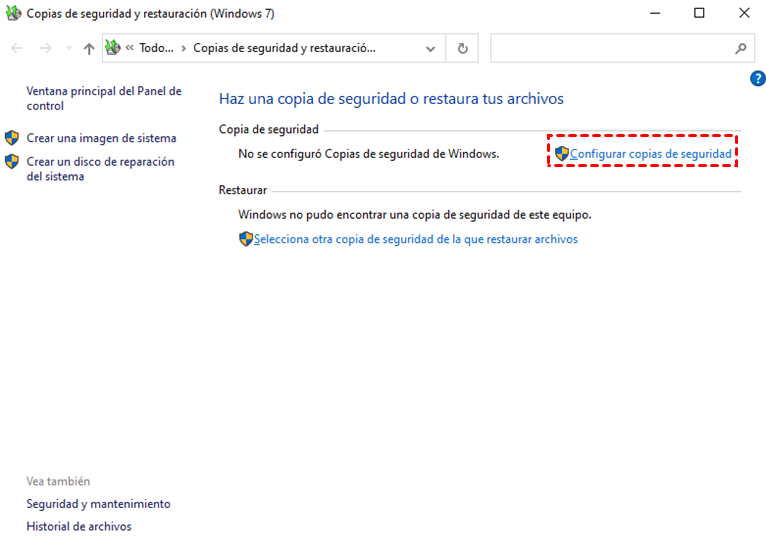Expand breadcrumb chevron after 'Todo...'

(184, 48)
